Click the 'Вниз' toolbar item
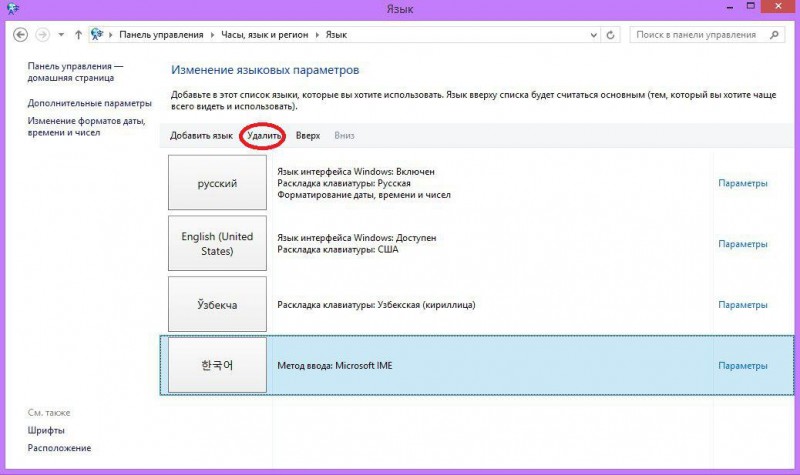This screenshot has width=800, height=475. coord(344,136)
